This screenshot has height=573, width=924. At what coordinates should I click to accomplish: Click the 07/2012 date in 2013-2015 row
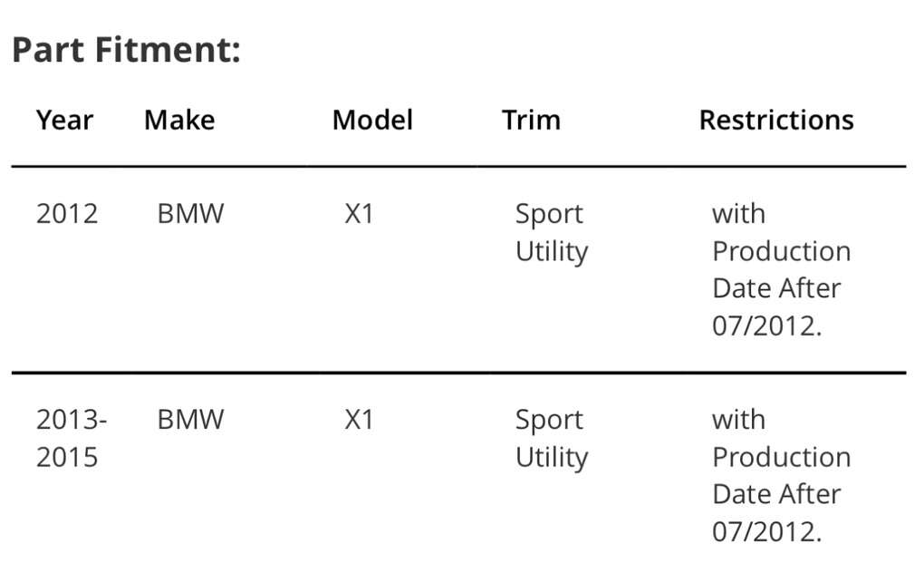[x=766, y=531]
